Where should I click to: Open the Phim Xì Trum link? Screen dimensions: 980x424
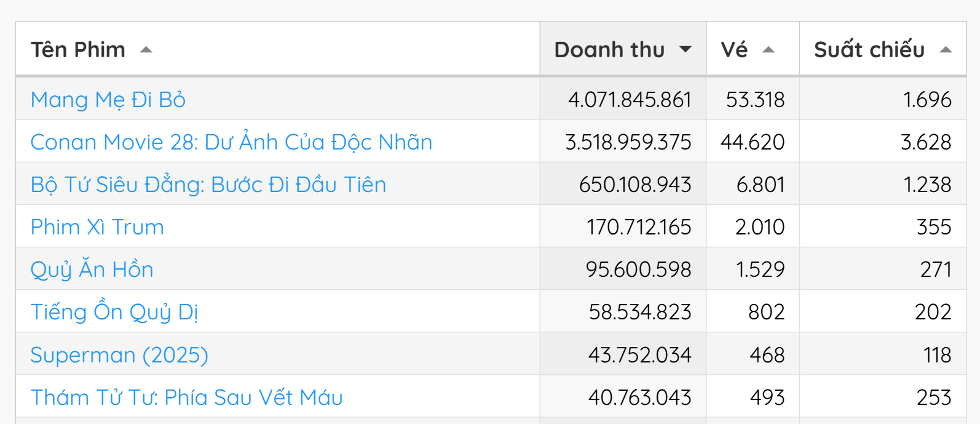[x=97, y=226]
